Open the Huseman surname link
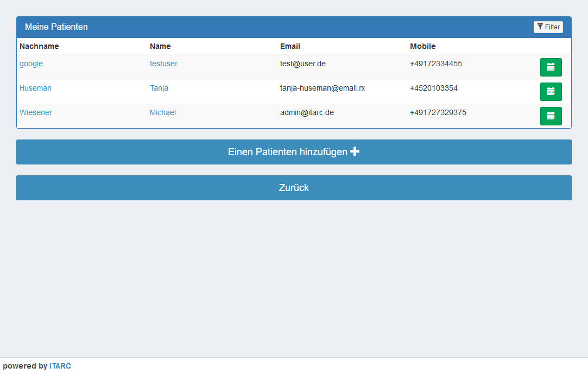 (x=35, y=88)
